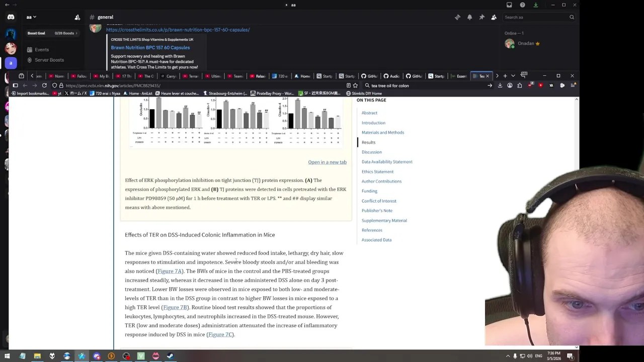The height and width of the screenshot is (362, 644).
Task: Go forward in Firefox history
Action: click(x=34, y=85)
